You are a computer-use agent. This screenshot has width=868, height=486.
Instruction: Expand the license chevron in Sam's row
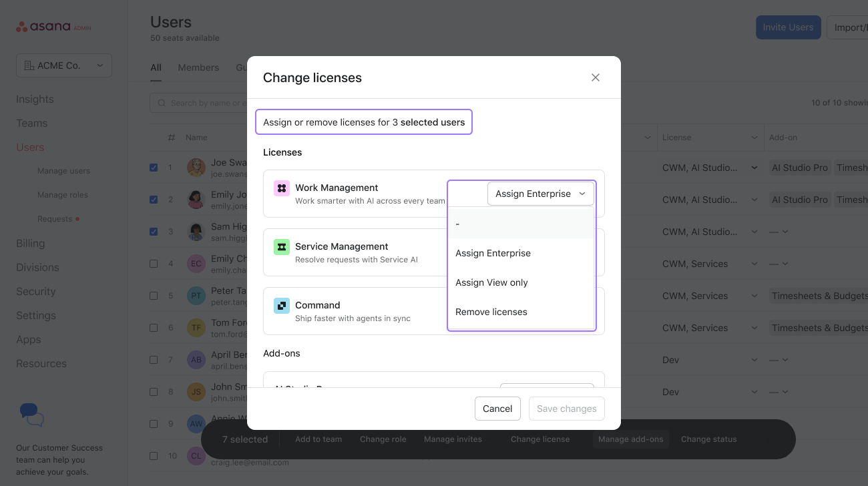pos(754,232)
